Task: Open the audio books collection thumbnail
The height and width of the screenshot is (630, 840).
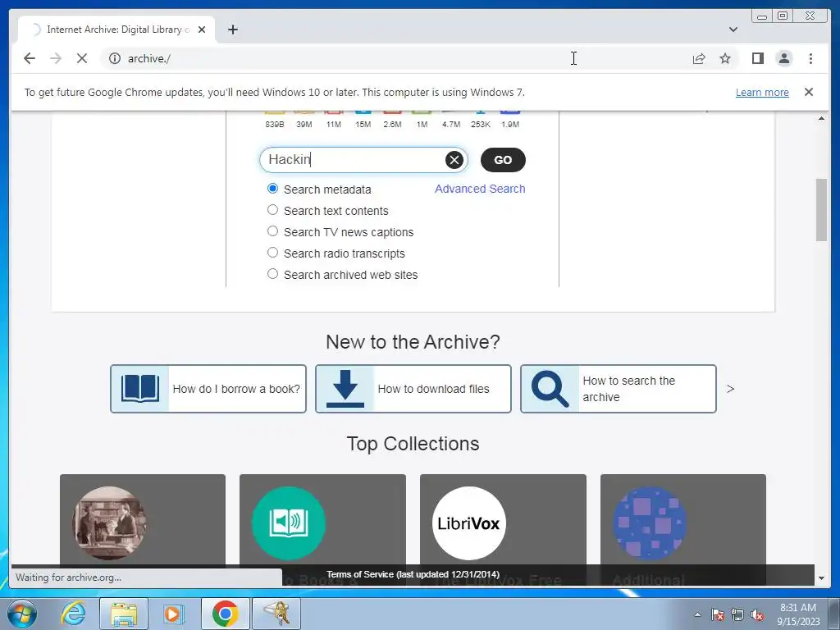Action: (x=289, y=523)
